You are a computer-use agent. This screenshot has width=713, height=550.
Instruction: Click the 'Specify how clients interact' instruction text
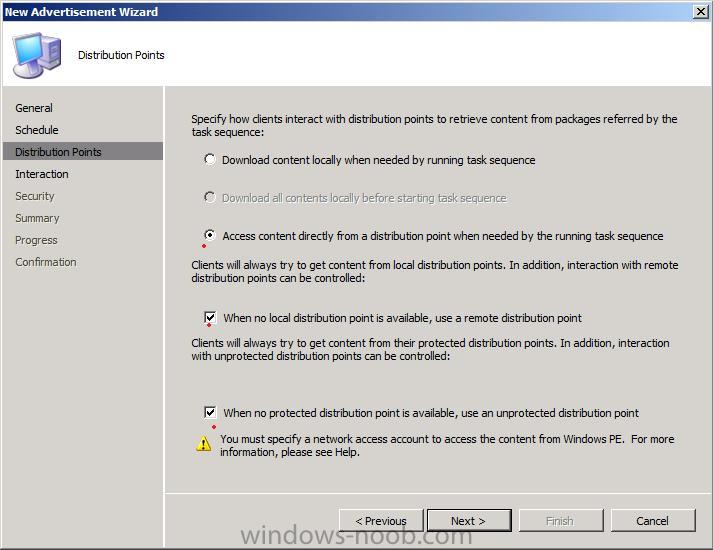pos(434,125)
